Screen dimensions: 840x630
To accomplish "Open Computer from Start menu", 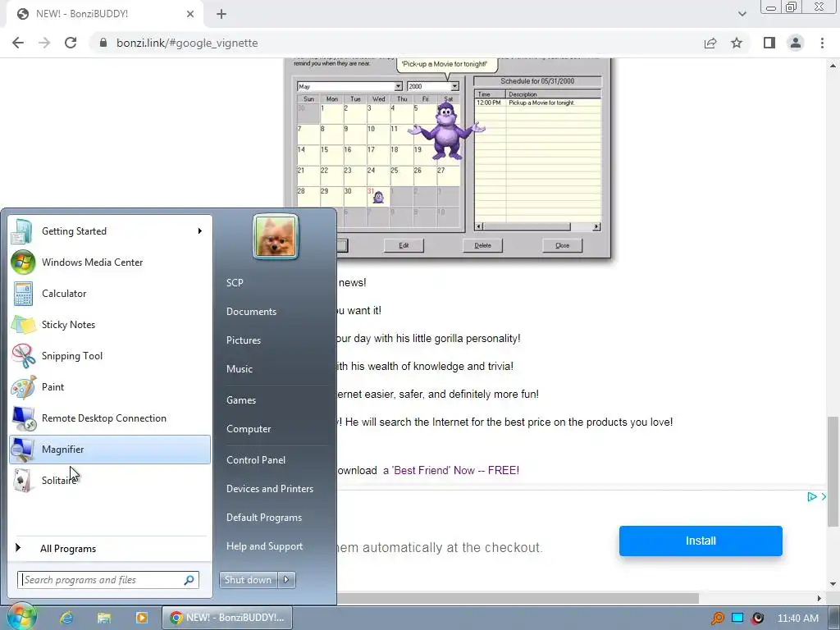I will 249,429.
